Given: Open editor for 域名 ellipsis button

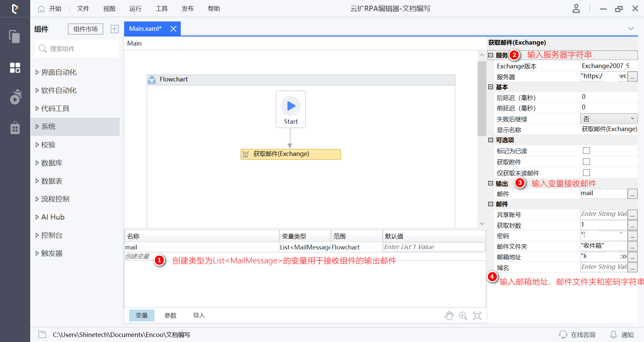Looking at the screenshot, I should (632, 268).
